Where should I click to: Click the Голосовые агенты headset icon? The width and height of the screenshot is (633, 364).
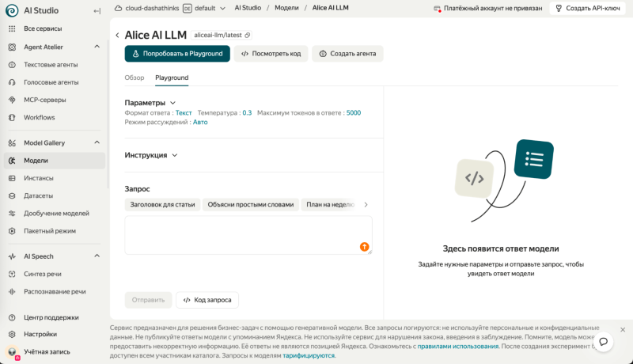[12, 82]
